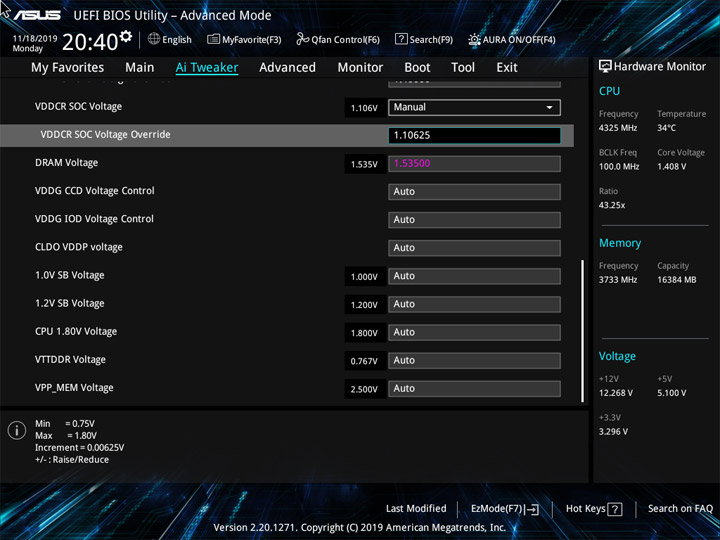Viewport: 720px width, 540px height.
Task: Click the 43.25x ratio value
Action: pyautogui.click(x=612, y=205)
